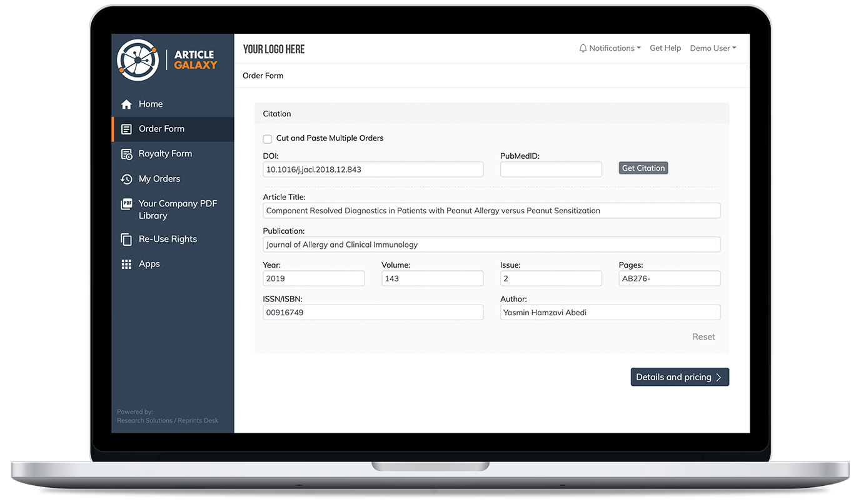The width and height of the screenshot is (861, 504).
Task: Click the Article Galaxy logo icon
Action: pos(138,60)
